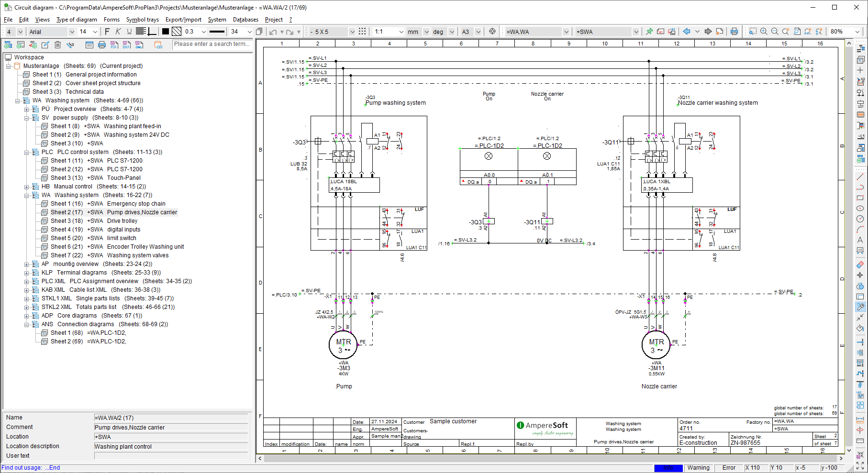Screen dimensions: 868x473
Task: Click the blue previous sheet arrow
Action: (x=686, y=32)
